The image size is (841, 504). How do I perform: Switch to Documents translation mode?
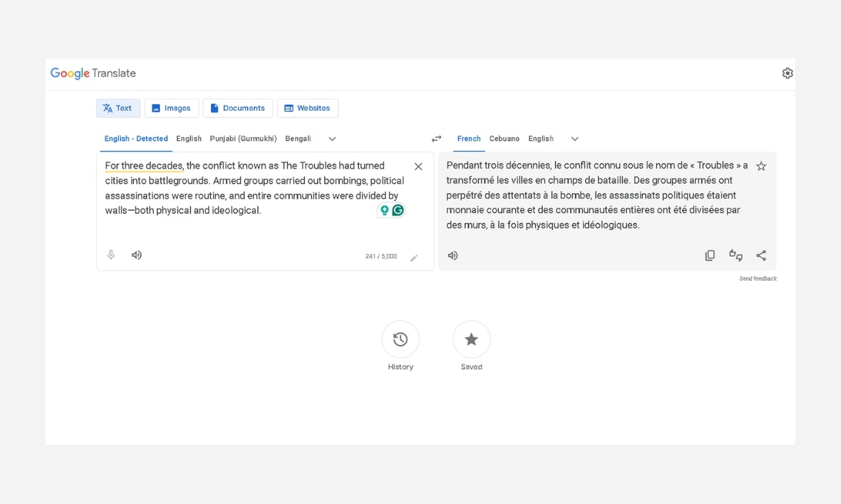pos(237,108)
